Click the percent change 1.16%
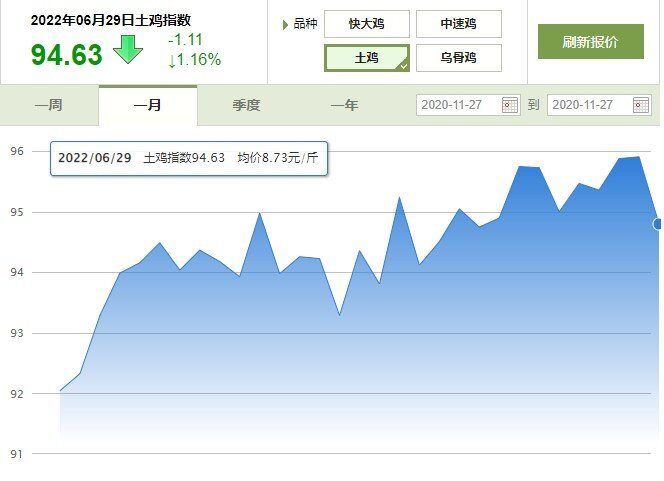Image resolution: width=664 pixels, height=481 pixels. [x=194, y=60]
